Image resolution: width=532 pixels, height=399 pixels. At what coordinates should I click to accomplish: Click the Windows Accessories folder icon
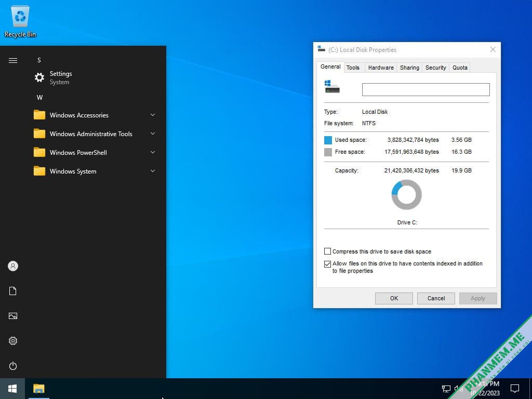tap(39, 115)
